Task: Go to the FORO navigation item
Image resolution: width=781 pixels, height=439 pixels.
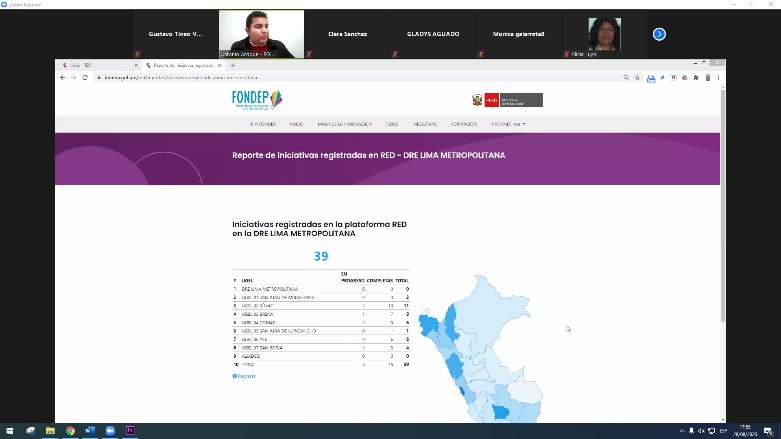Action: point(392,124)
